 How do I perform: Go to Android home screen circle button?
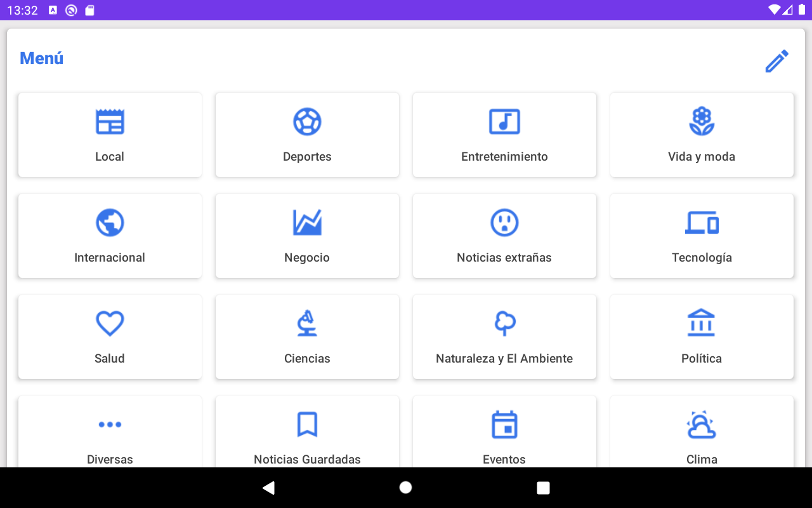pyautogui.click(x=406, y=488)
